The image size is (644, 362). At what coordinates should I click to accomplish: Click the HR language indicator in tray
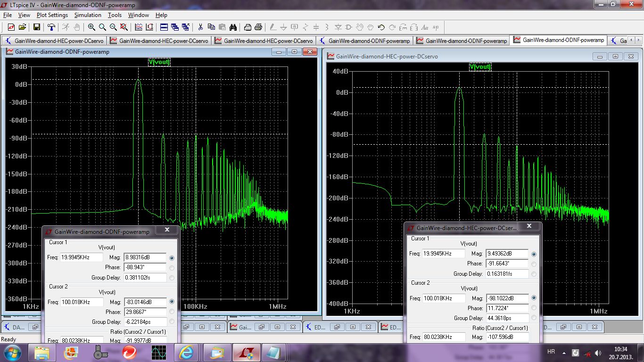pyautogui.click(x=551, y=352)
